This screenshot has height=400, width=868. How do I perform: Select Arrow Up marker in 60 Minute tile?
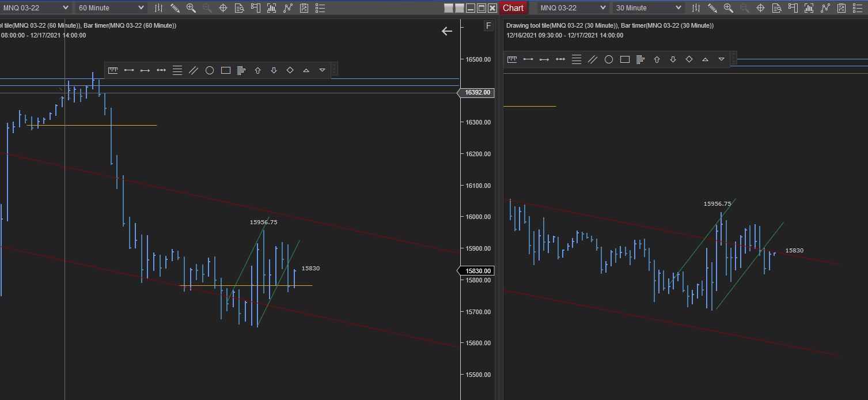257,70
